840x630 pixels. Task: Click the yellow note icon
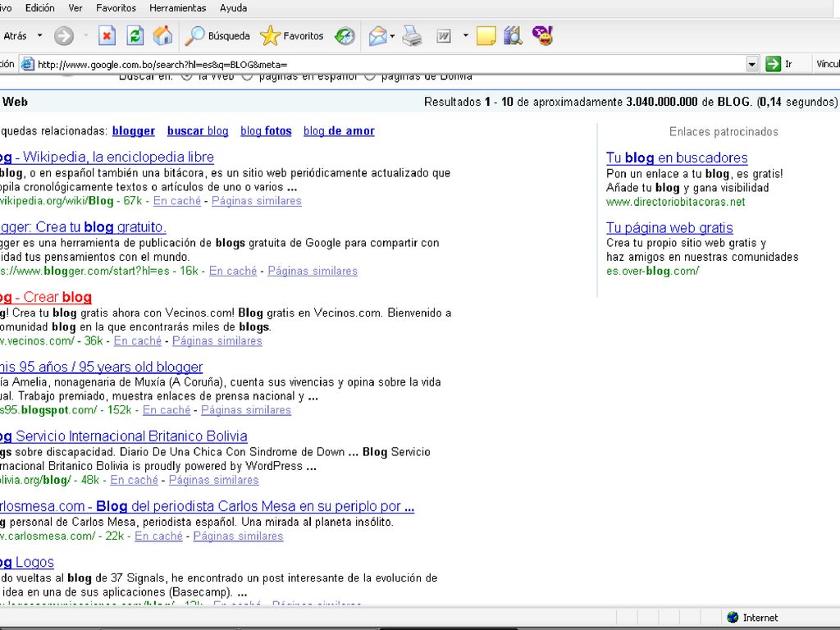tap(486, 36)
